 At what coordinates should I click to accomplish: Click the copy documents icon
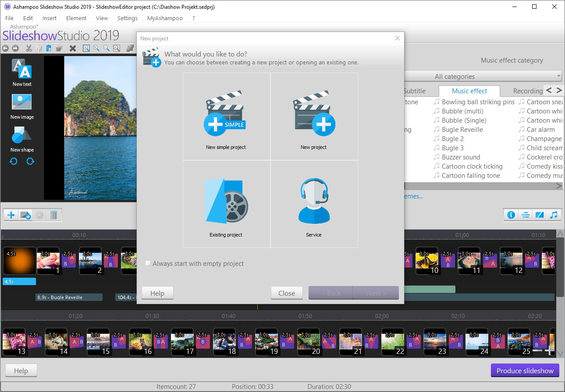pyautogui.click(x=39, y=48)
